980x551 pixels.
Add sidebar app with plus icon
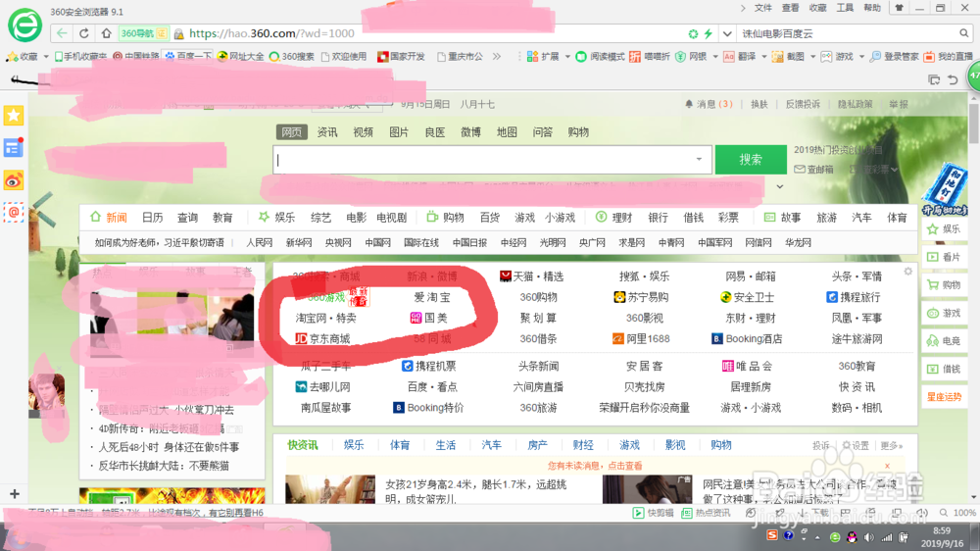[x=15, y=493]
